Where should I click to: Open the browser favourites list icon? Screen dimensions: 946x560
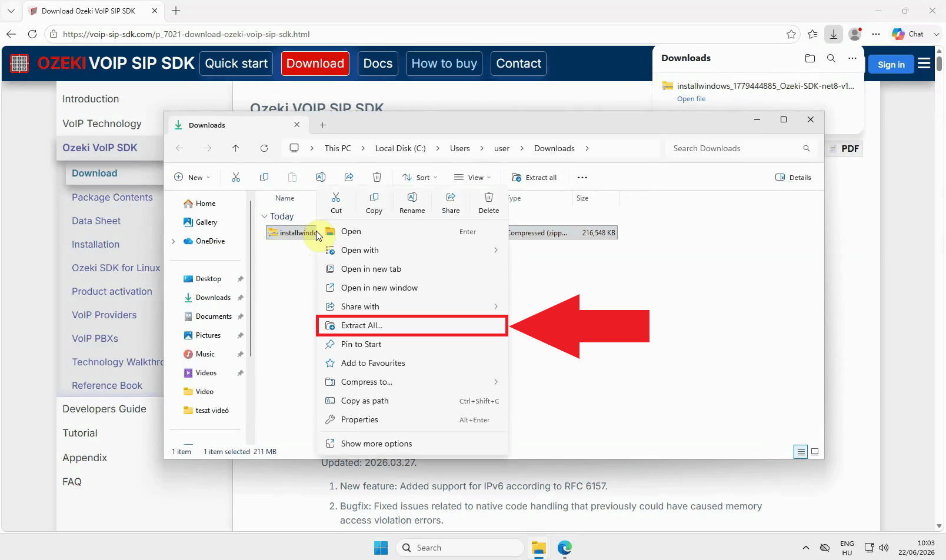[x=812, y=34]
